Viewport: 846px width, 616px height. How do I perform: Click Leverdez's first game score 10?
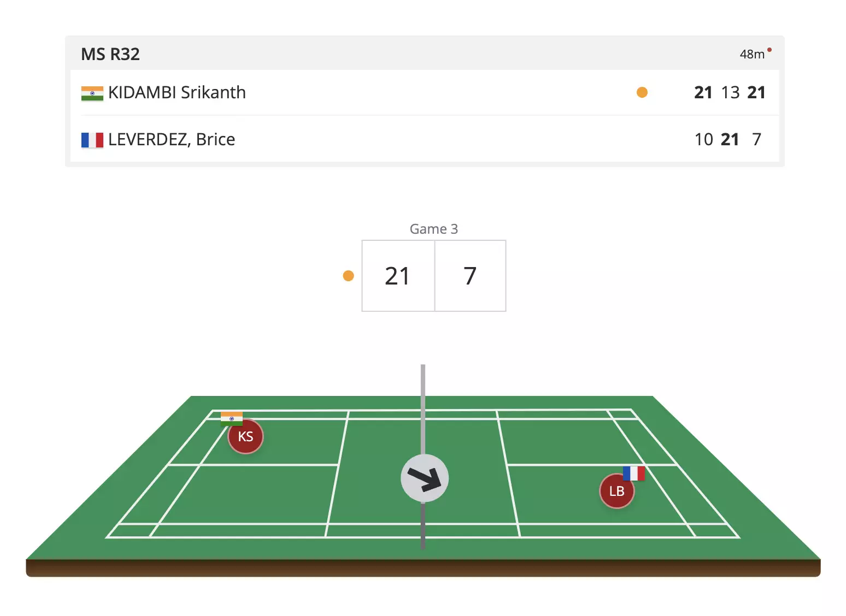(704, 140)
